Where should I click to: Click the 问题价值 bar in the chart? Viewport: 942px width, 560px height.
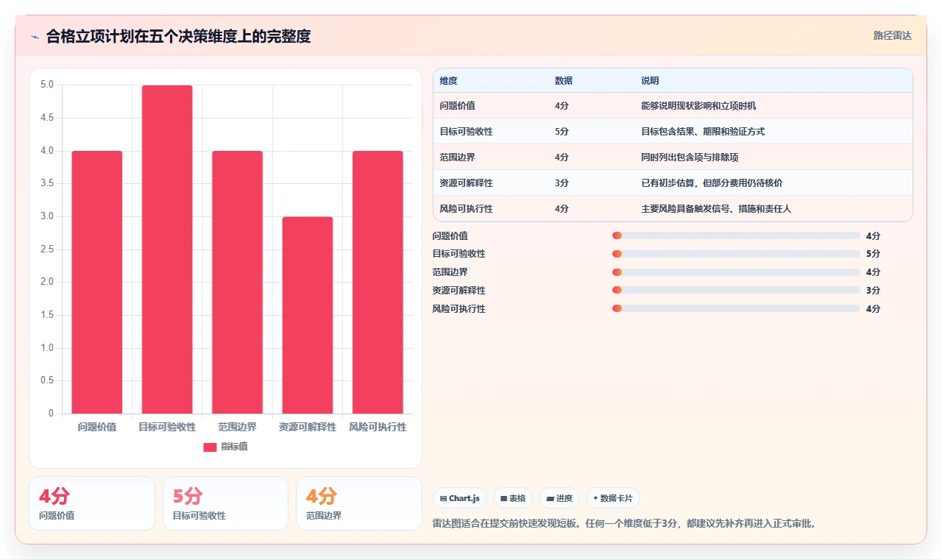click(97, 282)
